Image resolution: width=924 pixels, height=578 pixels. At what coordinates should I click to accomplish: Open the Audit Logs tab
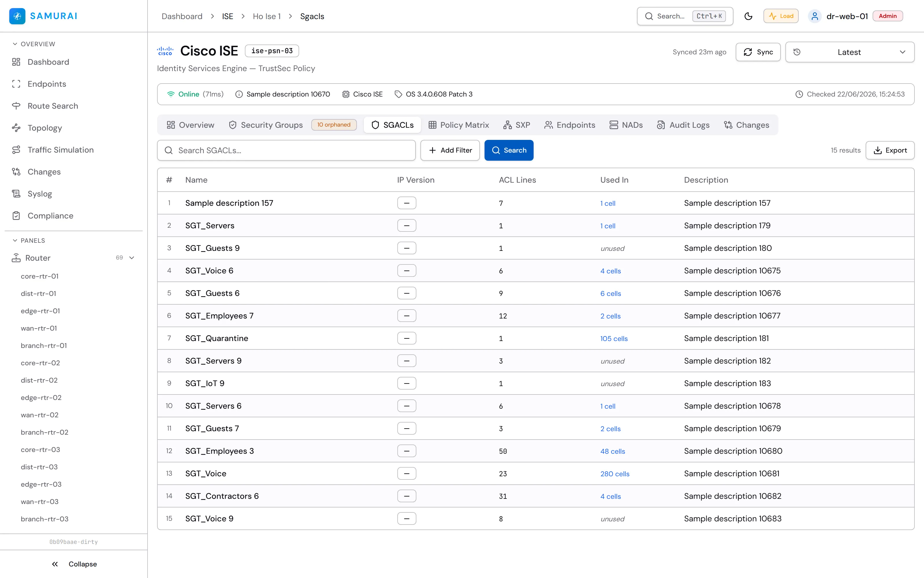tap(683, 125)
